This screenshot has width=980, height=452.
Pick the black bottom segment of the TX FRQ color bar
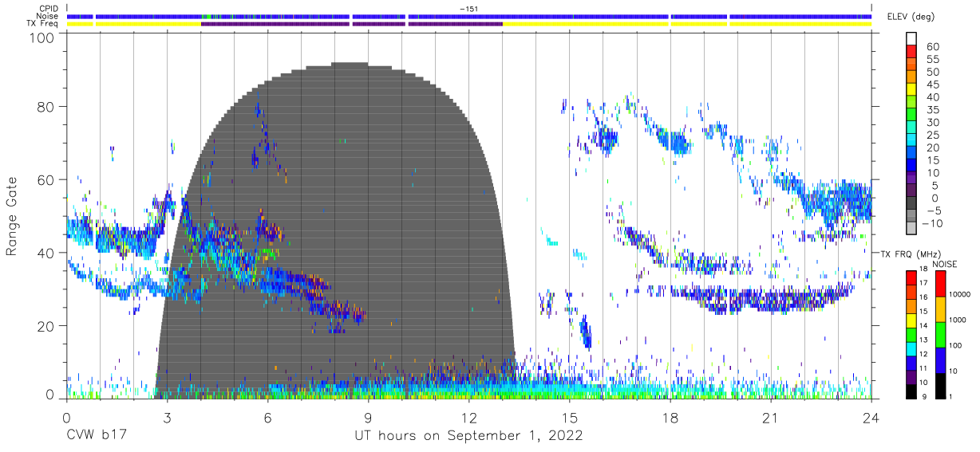point(911,390)
